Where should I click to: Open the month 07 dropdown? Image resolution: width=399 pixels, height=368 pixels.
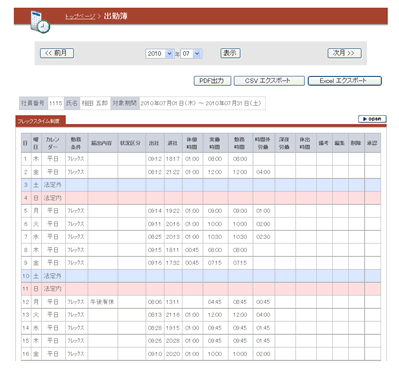pyautogui.click(x=191, y=54)
